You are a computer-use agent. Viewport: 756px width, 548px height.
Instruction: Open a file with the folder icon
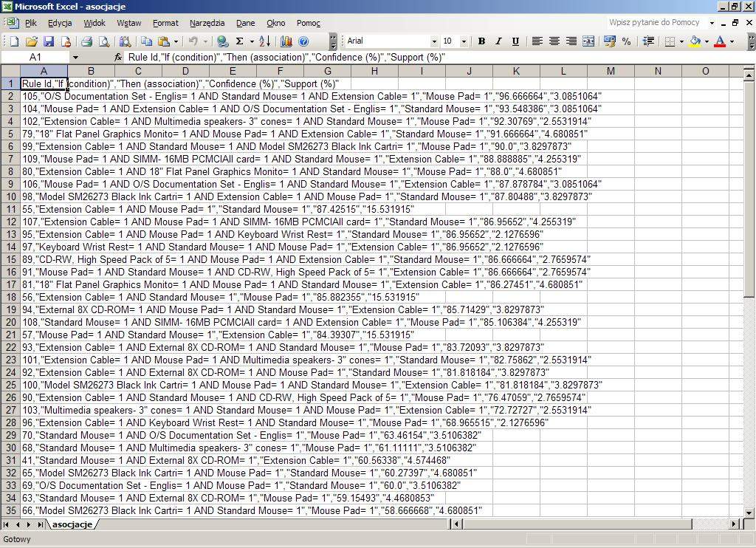click(x=31, y=41)
